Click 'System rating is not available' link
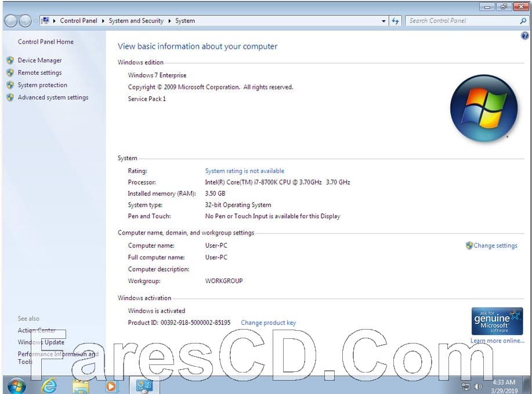The image size is (532, 394). coord(245,171)
